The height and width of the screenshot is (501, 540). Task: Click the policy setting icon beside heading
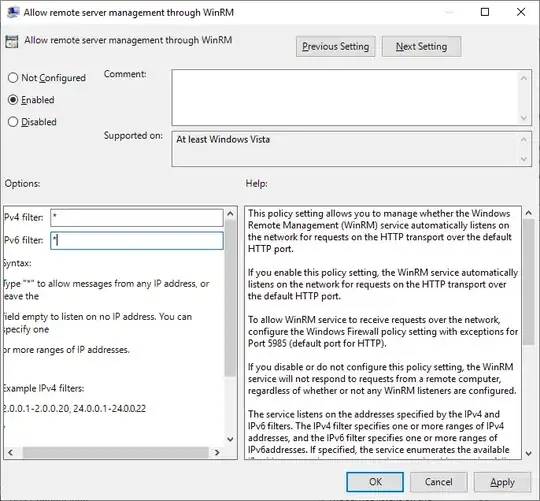coord(12,41)
